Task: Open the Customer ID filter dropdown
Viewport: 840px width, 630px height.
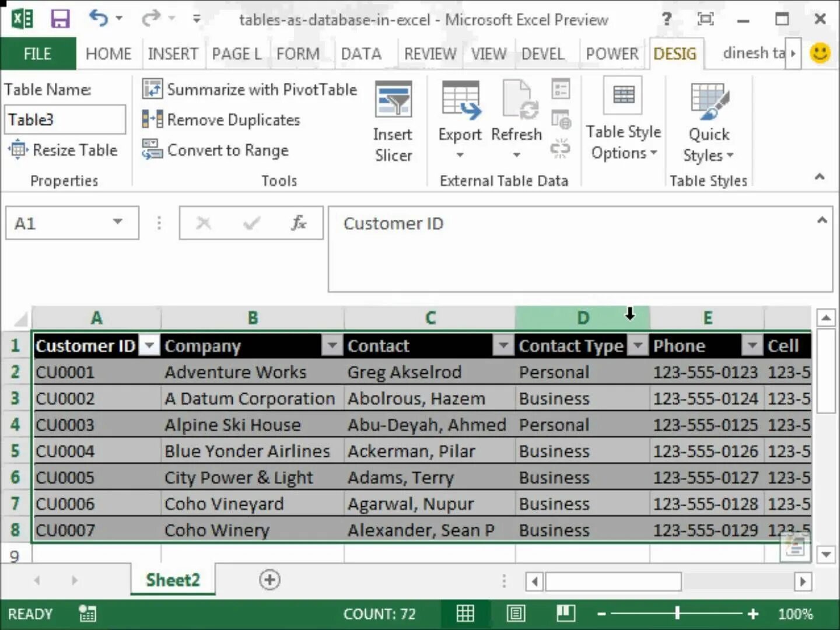Action: (x=150, y=345)
